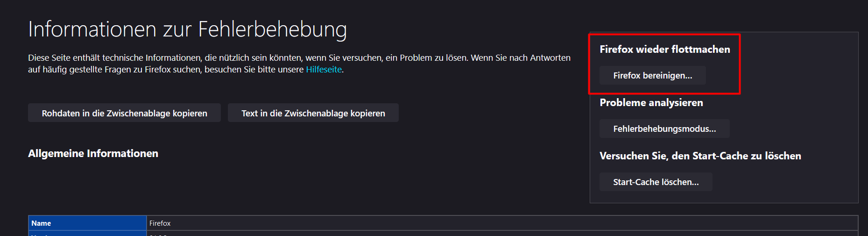Click heading Versuchen Sie, den Start-Cache zu löschen
Viewport: 868px width, 236px height.
700,156
